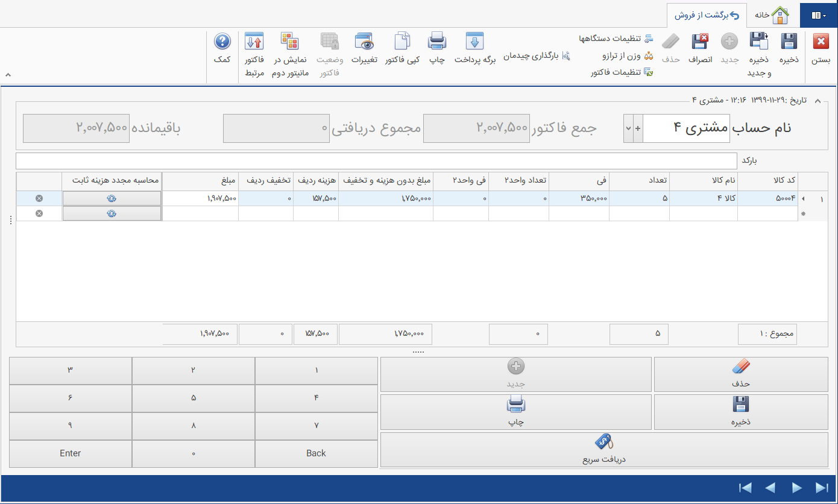Click the barcode (بارکد) input field
This screenshot has width=838, height=504.
(376, 161)
